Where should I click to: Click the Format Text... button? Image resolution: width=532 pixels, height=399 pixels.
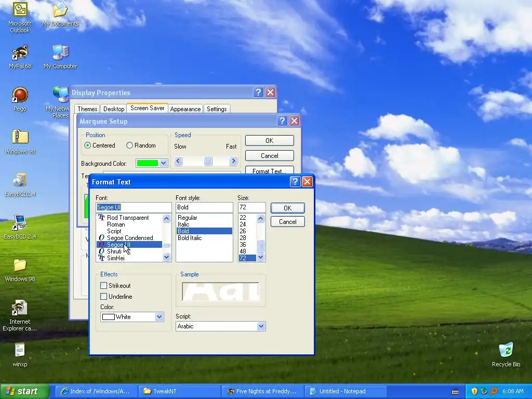click(270, 170)
